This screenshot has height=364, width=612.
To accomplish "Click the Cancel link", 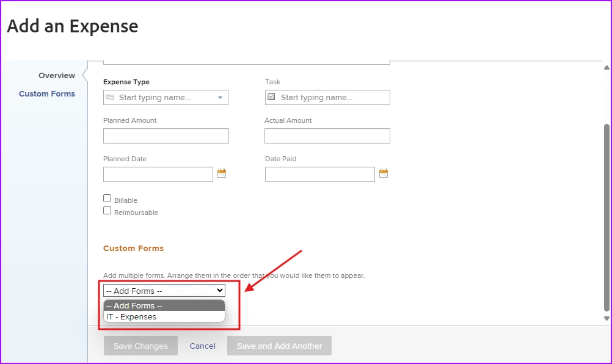I will (x=203, y=346).
